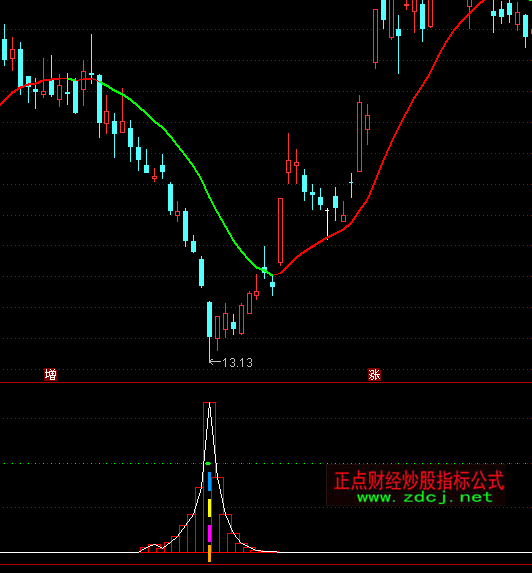Click the green dotted horizontal line in indicator panel
This screenshot has height=573, width=532.
[x=266, y=464]
